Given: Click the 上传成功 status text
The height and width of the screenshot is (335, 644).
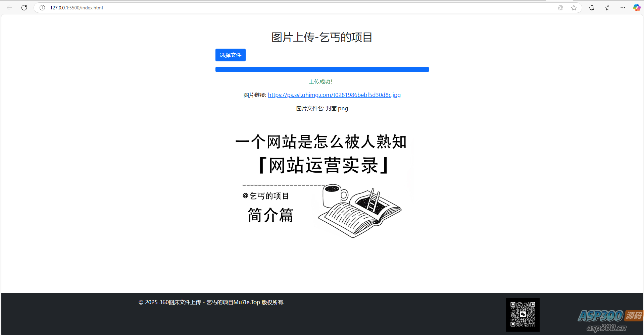Looking at the screenshot, I should click(321, 81).
